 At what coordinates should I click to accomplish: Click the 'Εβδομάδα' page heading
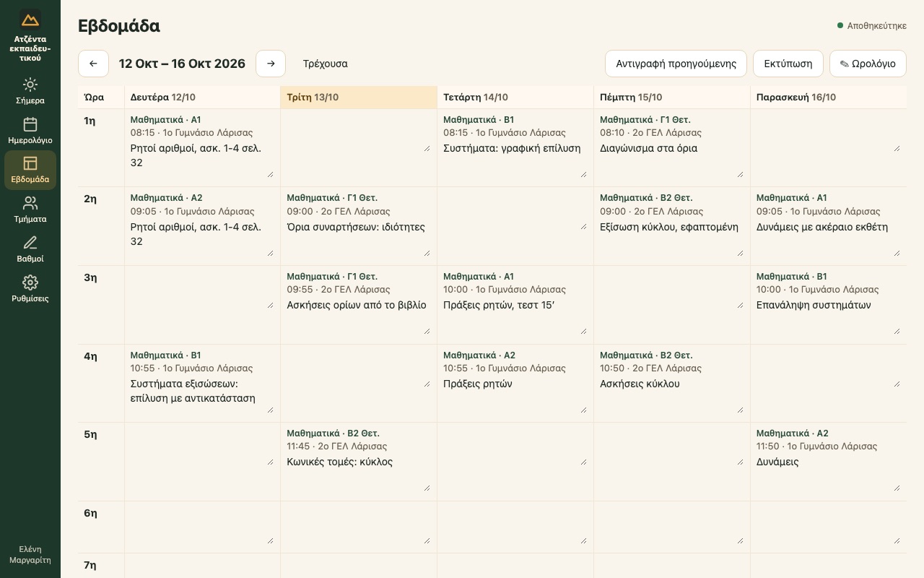[119, 26]
